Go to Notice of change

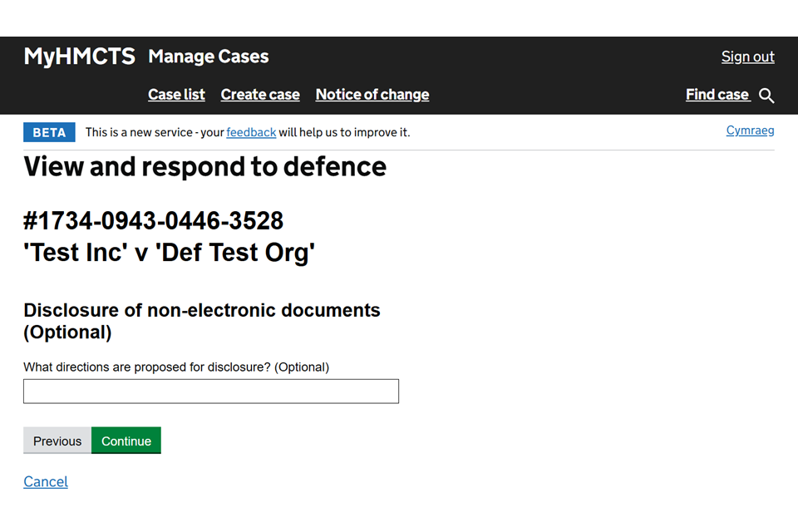372,95
